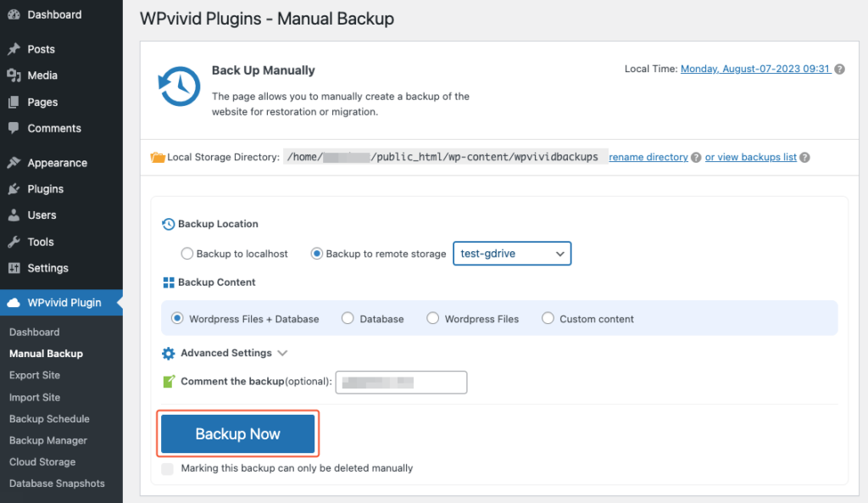The width and height of the screenshot is (868, 503).
Task: Select the Backup to localhost radio button
Action: coord(186,253)
